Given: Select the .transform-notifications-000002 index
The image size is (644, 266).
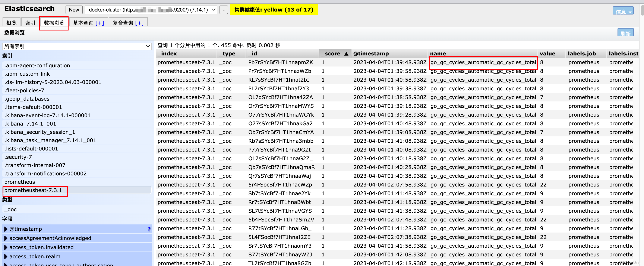Looking at the screenshot, I should [x=77, y=173].
